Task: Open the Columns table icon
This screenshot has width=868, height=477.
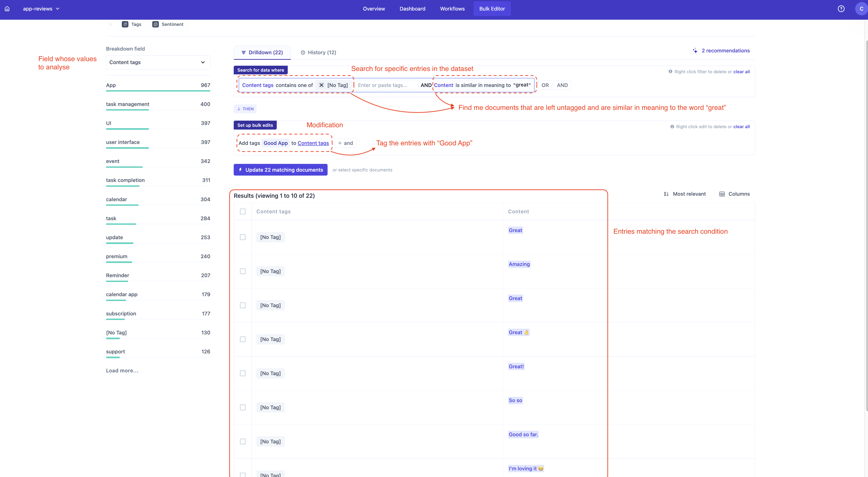Action: click(722, 194)
